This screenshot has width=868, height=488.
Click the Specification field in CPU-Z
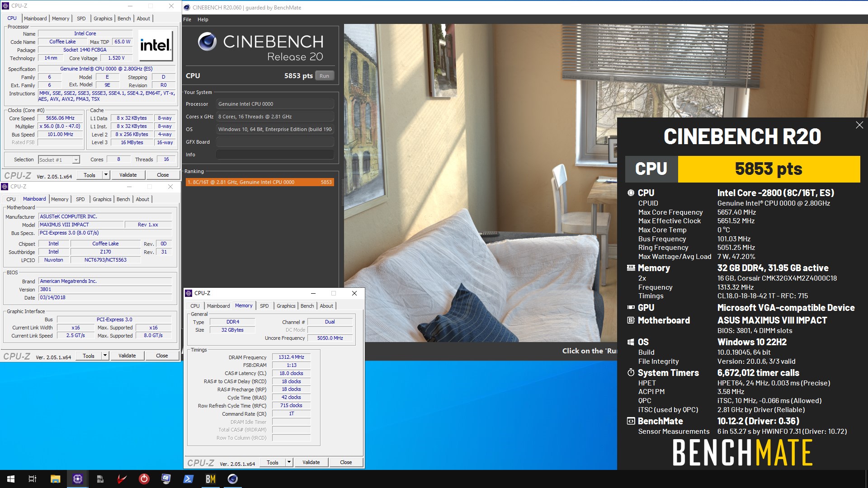106,69
